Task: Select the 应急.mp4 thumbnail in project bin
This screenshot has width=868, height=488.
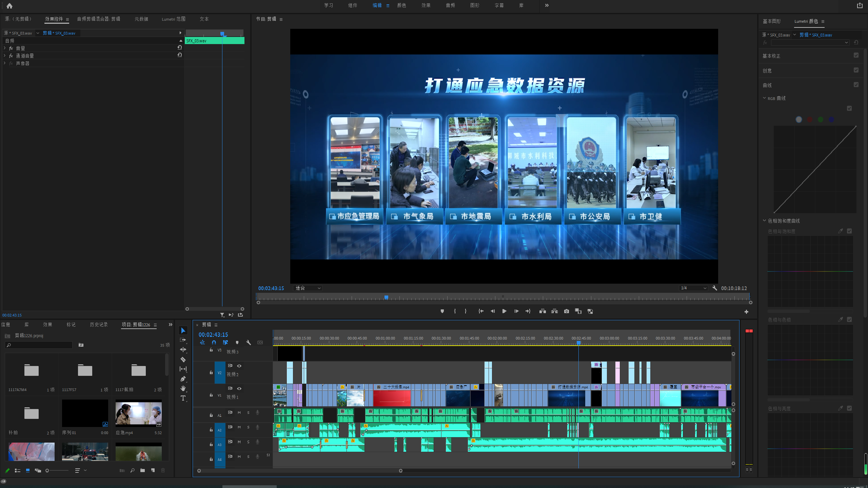Action: click(x=138, y=412)
